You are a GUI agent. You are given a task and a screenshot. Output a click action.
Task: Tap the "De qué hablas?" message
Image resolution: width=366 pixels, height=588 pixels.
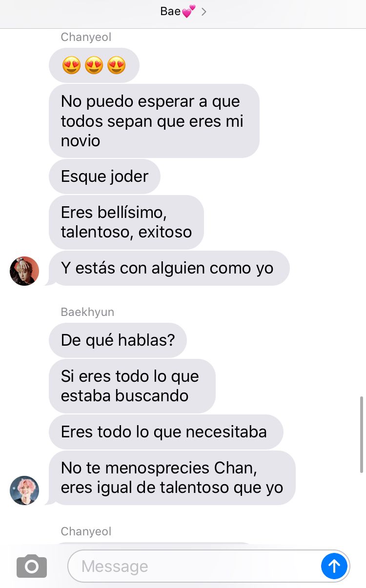(118, 340)
